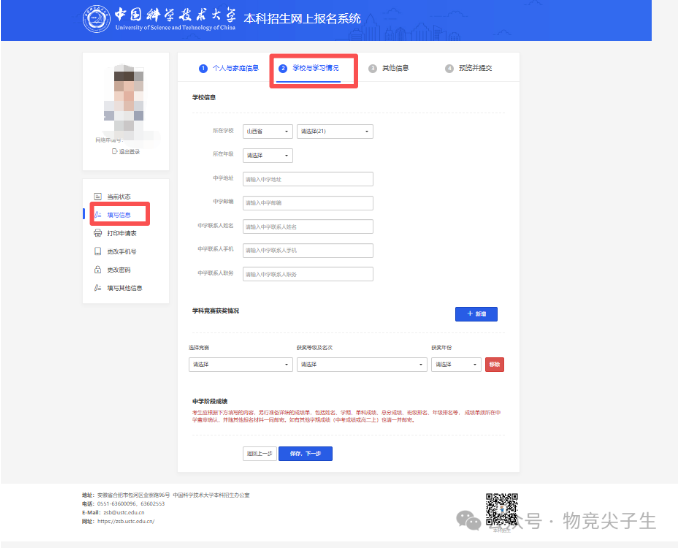The width and height of the screenshot is (678, 549).
Task: Click the 退出登录 logout icon
Action: [x=115, y=151]
